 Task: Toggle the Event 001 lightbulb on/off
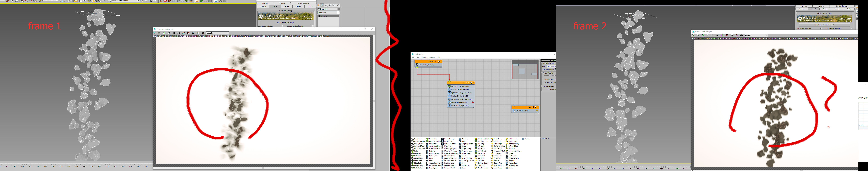point(471,83)
